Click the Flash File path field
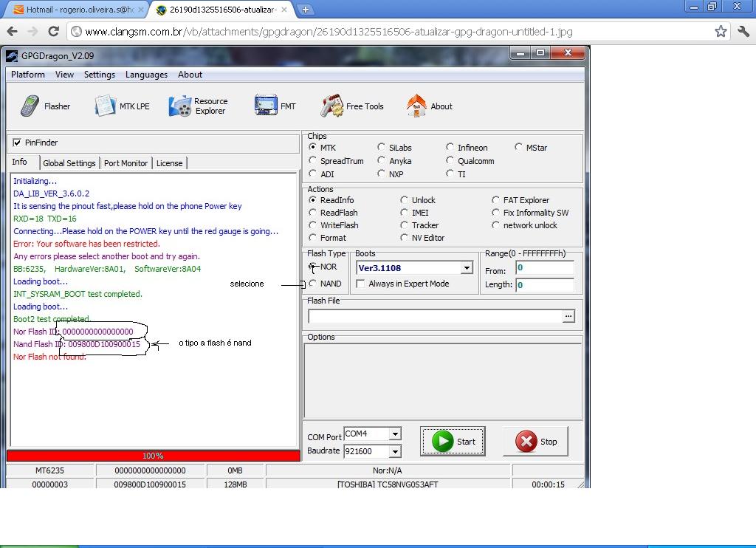756x548 pixels. pos(436,316)
